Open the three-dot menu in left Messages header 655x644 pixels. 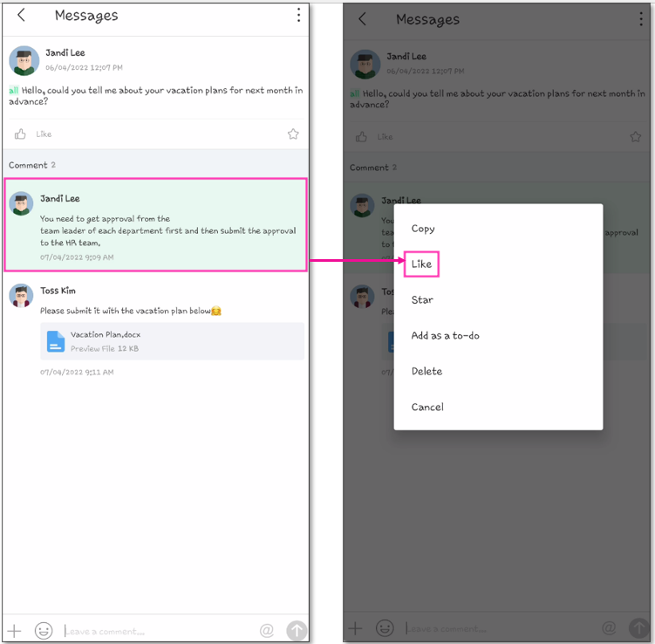(x=298, y=16)
